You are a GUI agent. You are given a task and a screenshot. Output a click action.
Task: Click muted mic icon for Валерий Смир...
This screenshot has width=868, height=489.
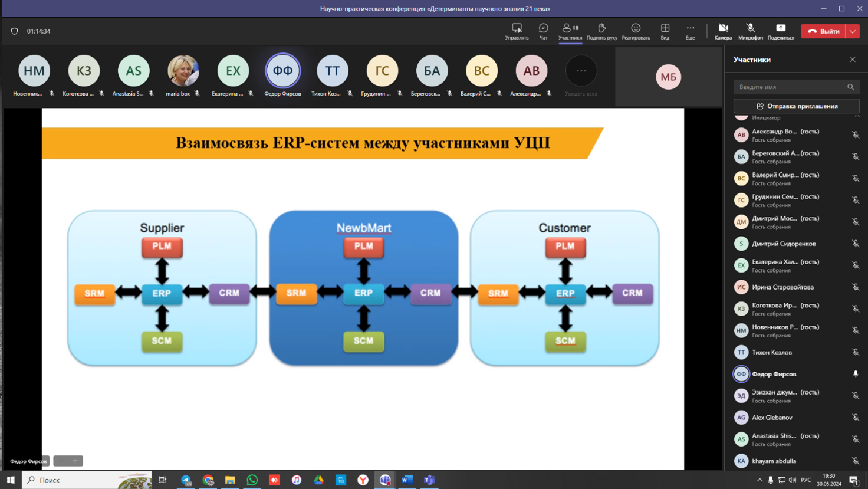coord(855,179)
